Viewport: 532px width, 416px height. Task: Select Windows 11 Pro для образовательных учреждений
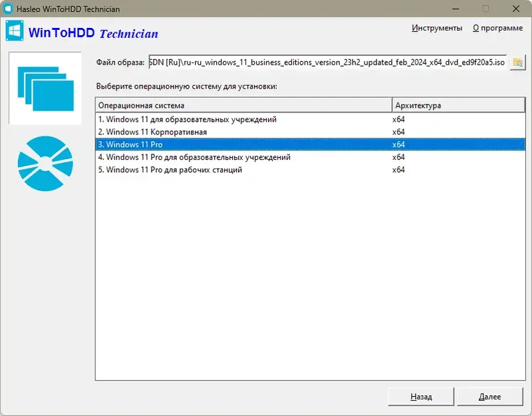pyautogui.click(x=310, y=157)
